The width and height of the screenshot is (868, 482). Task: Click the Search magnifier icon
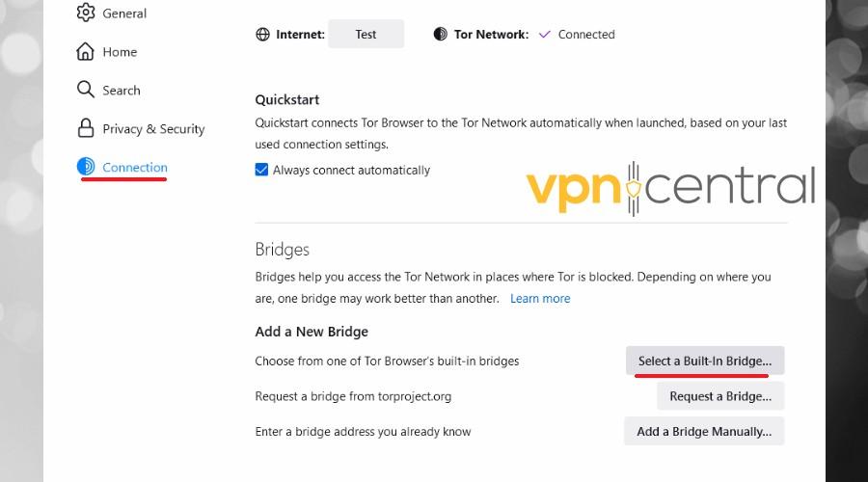click(85, 90)
